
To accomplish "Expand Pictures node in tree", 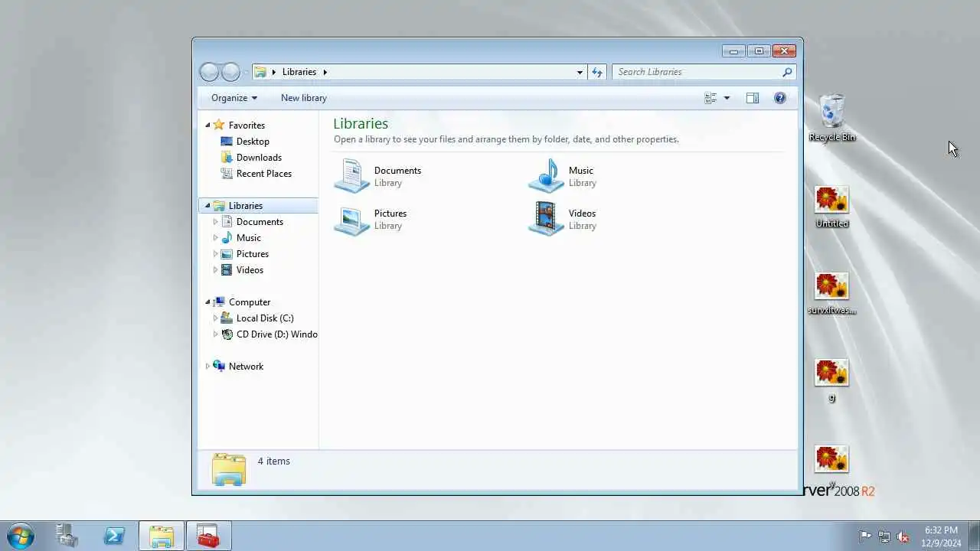I will click(215, 254).
